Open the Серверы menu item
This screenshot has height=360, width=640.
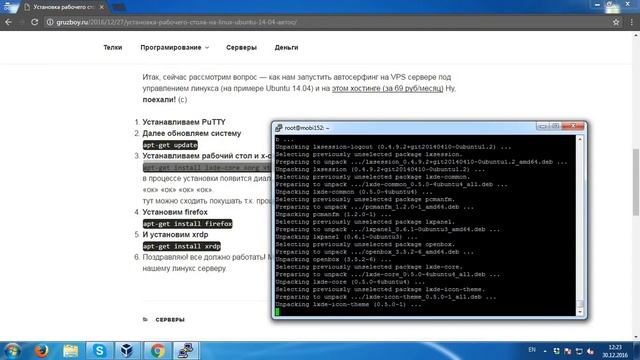pyautogui.click(x=241, y=47)
